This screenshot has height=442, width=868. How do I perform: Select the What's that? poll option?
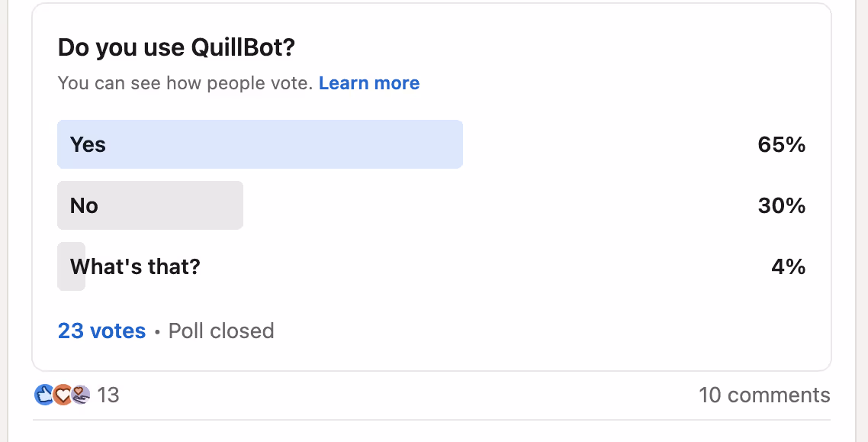click(134, 266)
